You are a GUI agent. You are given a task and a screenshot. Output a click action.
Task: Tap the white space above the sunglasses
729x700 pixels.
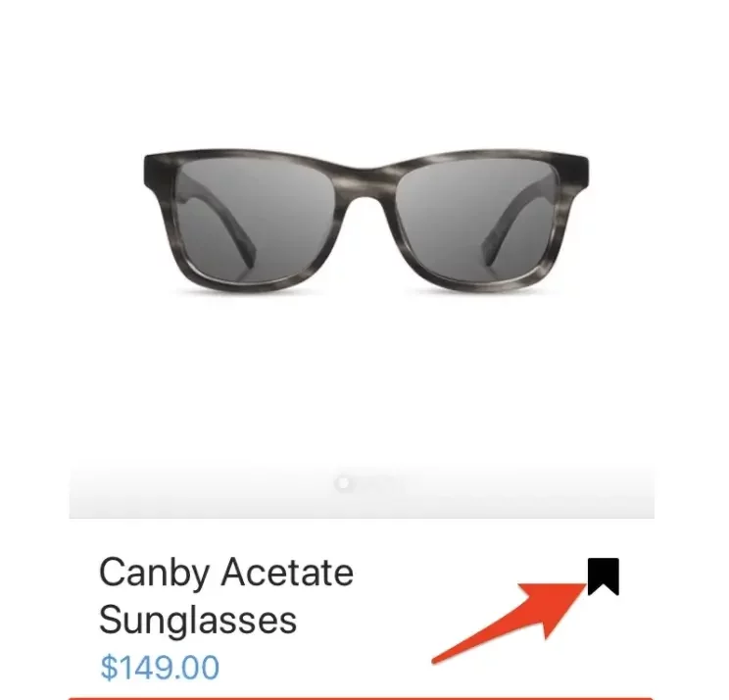(365, 75)
